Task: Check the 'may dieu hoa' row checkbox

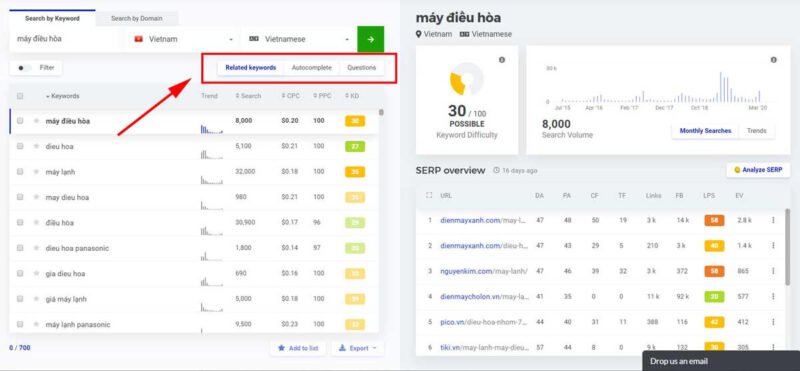Action: point(20,197)
